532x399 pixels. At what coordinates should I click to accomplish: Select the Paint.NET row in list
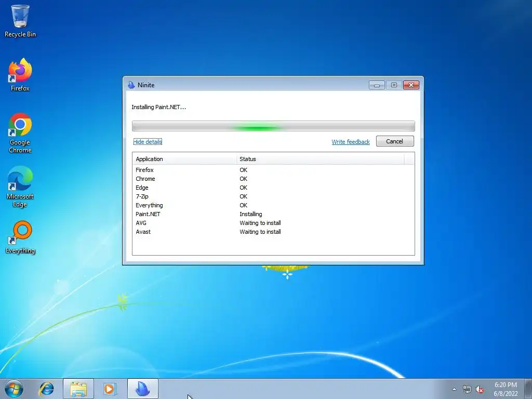coord(273,214)
